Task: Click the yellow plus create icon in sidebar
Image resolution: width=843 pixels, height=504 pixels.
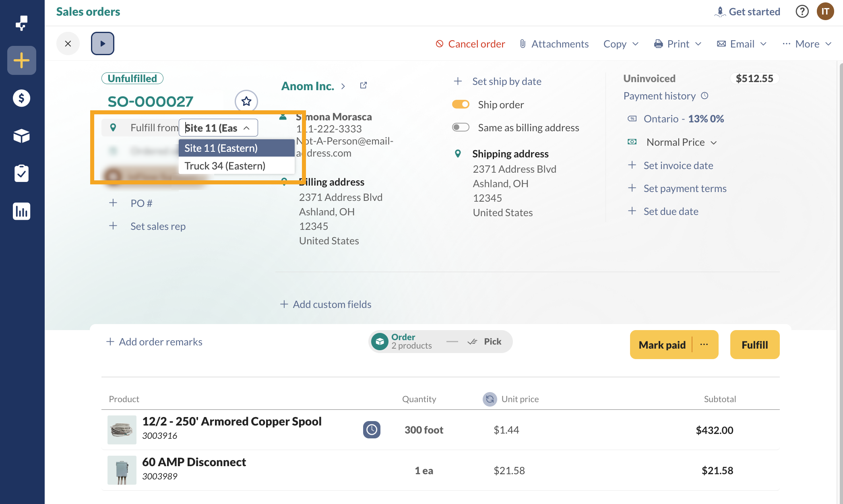Action: pos(22,60)
